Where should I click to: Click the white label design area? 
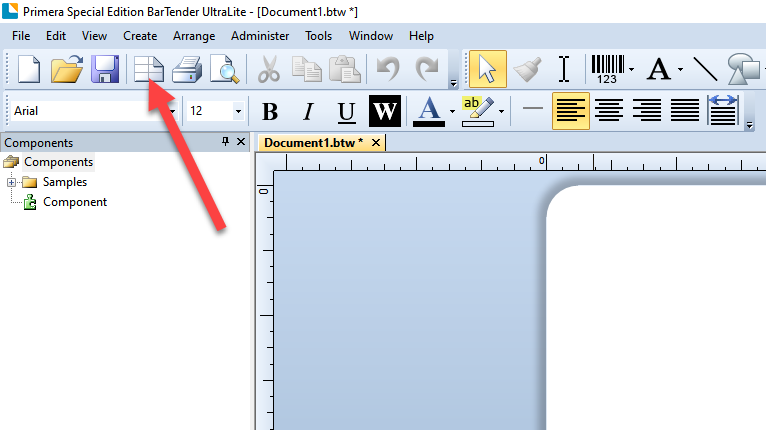point(656,308)
